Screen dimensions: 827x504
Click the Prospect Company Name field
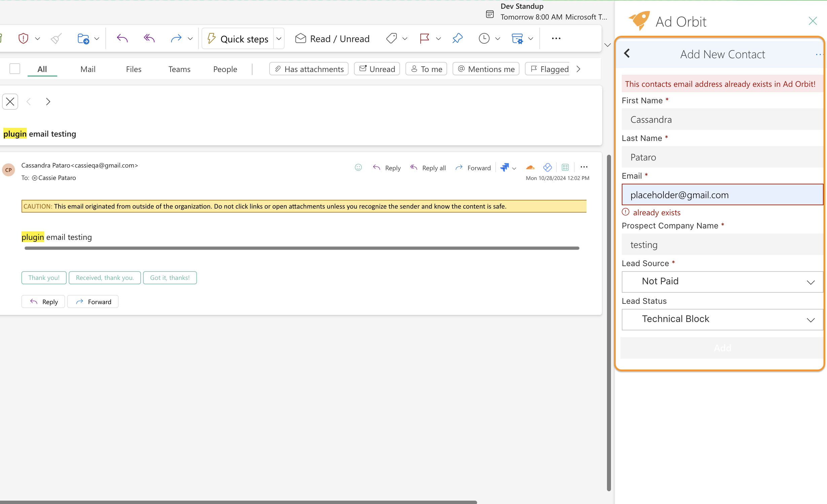coord(722,244)
